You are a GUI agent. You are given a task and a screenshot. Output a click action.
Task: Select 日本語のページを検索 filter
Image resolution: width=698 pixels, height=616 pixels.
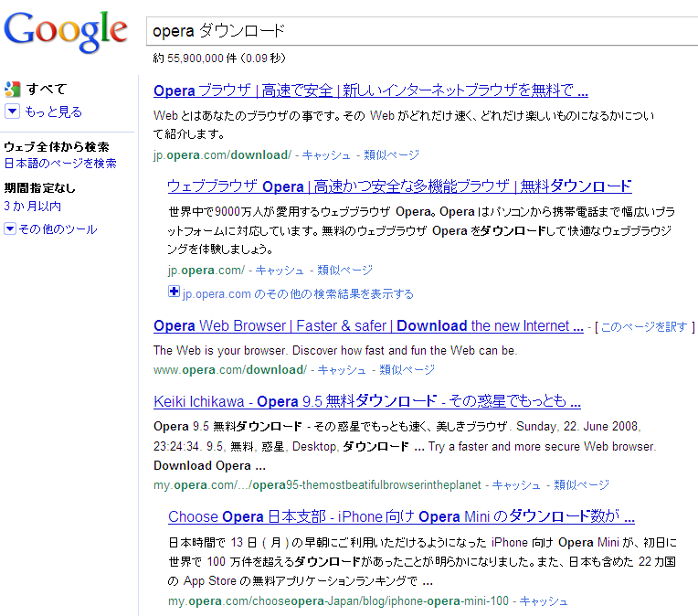[x=60, y=163]
